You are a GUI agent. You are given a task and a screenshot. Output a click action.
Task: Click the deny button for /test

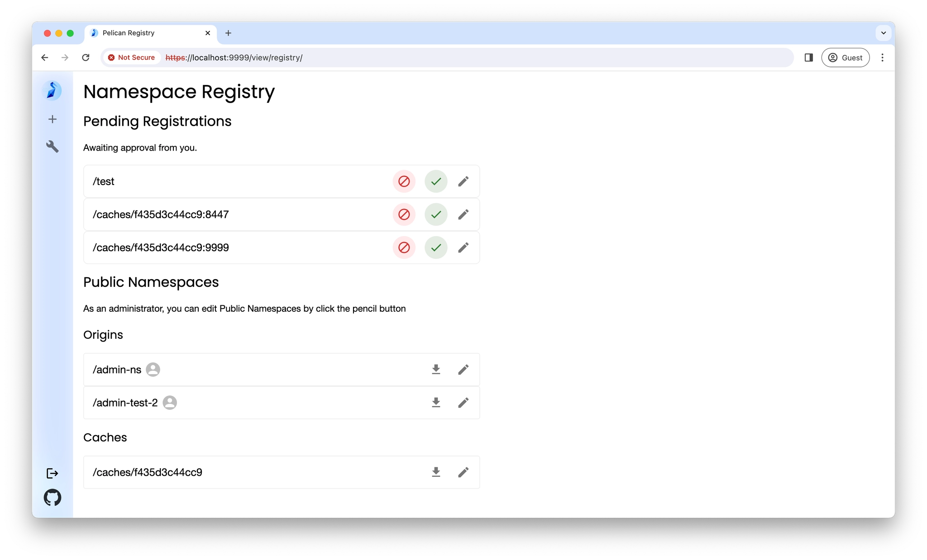click(405, 180)
